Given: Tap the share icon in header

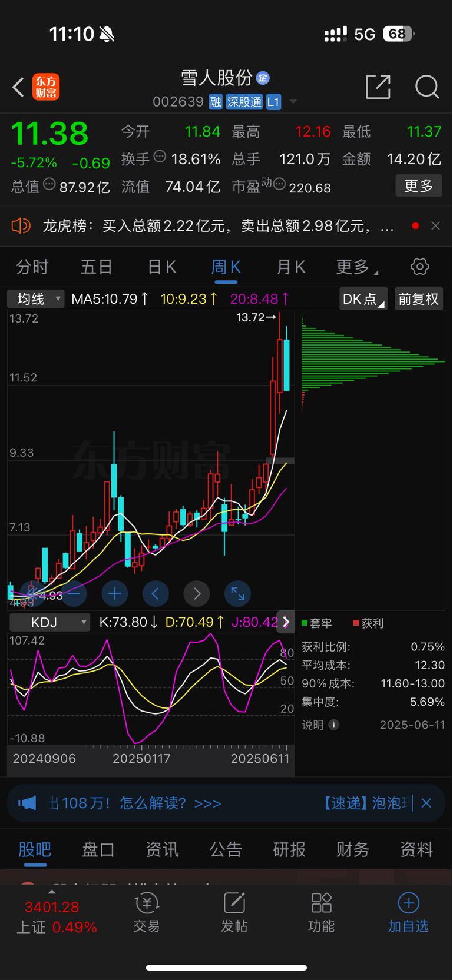Looking at the screenshot, I should [x=378, y=87].
